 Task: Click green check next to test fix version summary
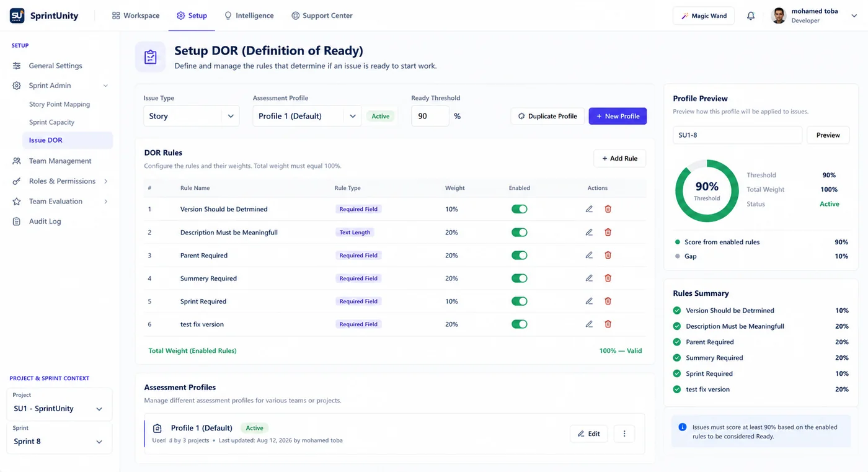click(x=677, y=390)
